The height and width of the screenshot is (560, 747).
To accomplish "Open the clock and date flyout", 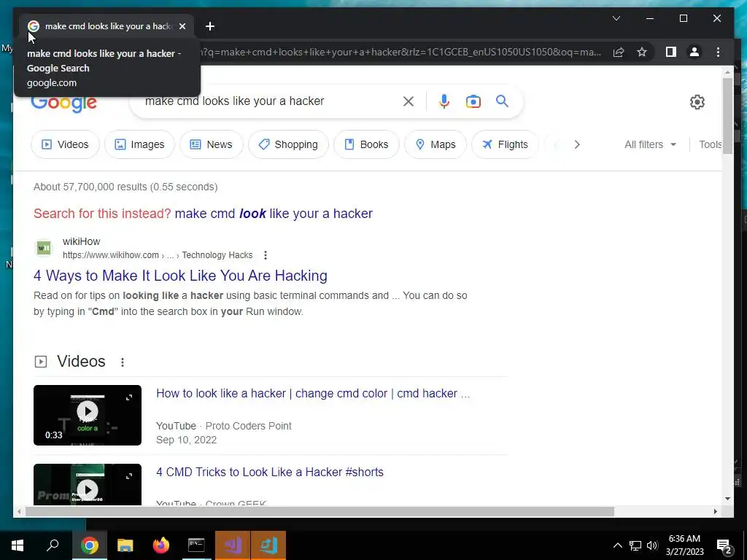I will [684, 545].
